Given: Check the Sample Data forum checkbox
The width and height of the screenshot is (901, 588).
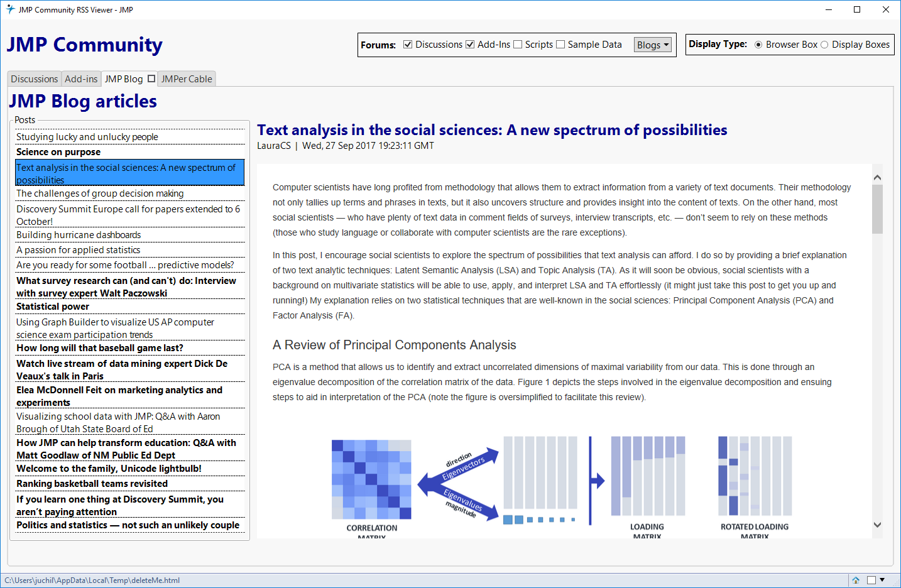Looking at the screenshot, I should coord(560,44).
